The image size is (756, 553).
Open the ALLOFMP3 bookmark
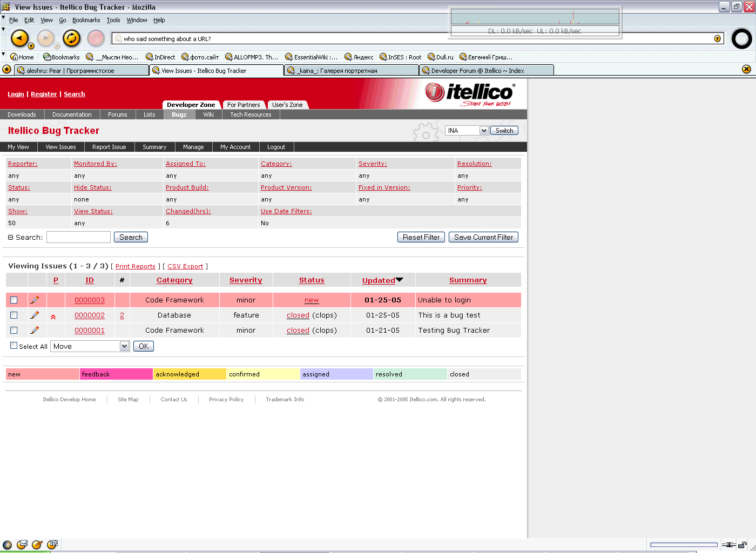tap(252, 57)
